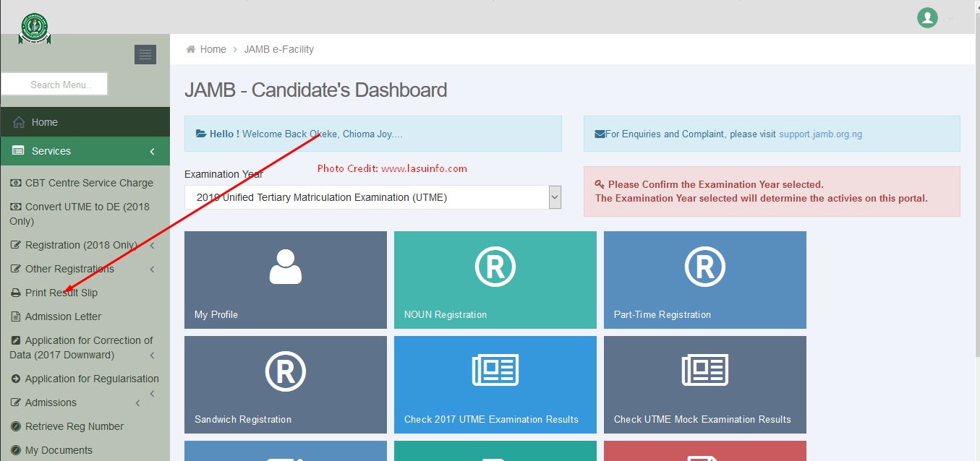Viewport: 980px width, 461px height.
Task: Click the Home house icon in sidebar
Action: point(19,122)
